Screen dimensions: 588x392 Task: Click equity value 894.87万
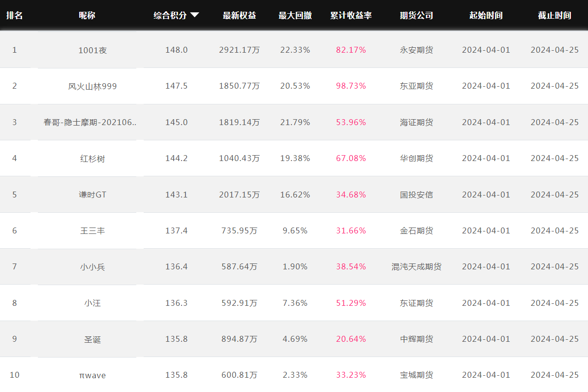(239, 339)
